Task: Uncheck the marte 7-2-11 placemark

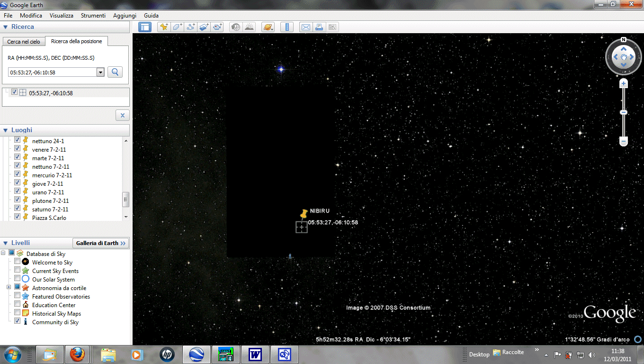Action: point(18,158)
